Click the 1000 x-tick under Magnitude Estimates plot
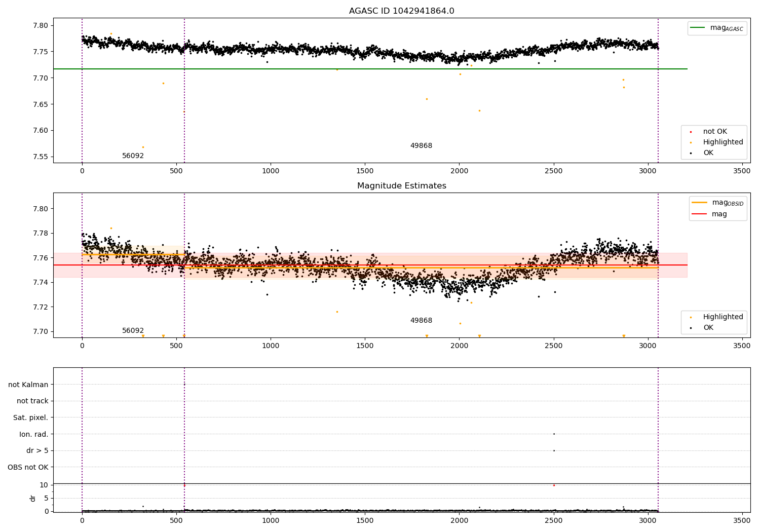 [271, 346]
